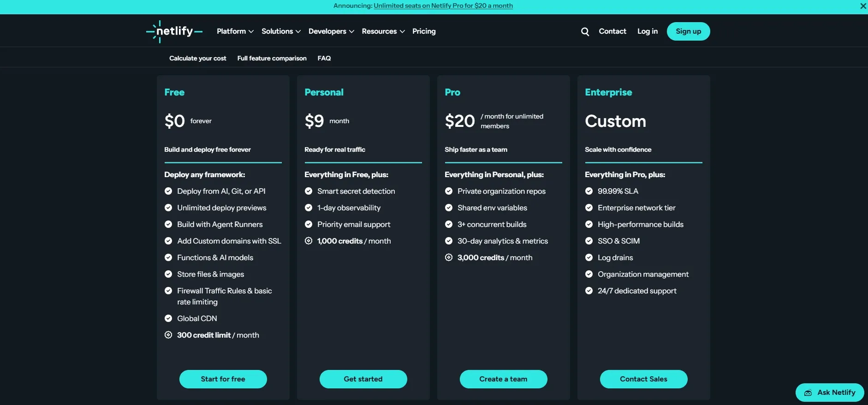Open the Developers dropdown menu
This screenshot has width=868, height=405.
(331, 31)
